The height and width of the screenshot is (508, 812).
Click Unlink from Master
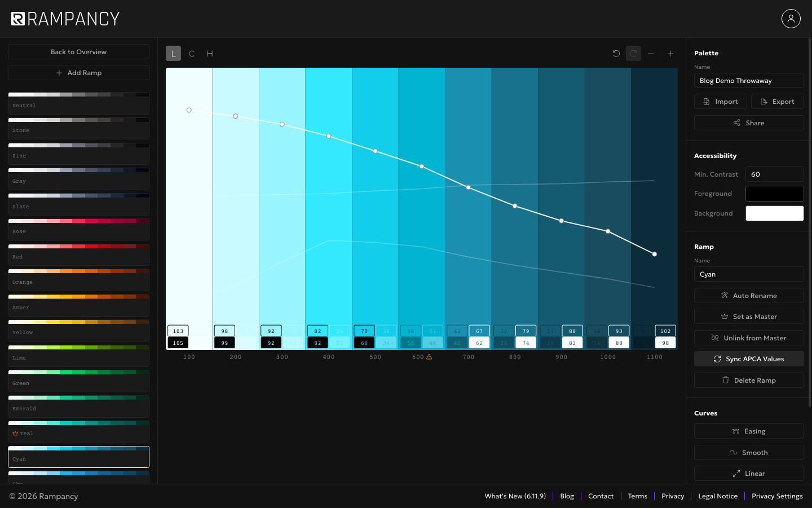pyautogui.click(x=749, y=338)
